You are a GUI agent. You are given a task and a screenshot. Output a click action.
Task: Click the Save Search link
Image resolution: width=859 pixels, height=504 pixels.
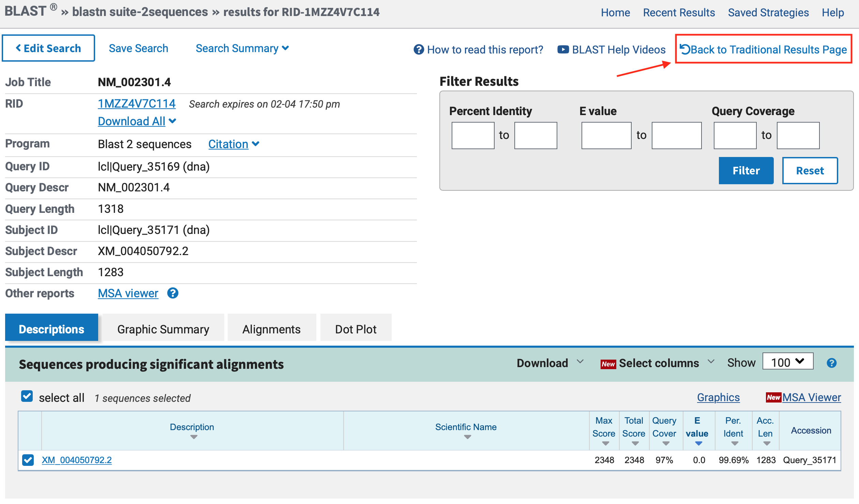coord(138,48)
